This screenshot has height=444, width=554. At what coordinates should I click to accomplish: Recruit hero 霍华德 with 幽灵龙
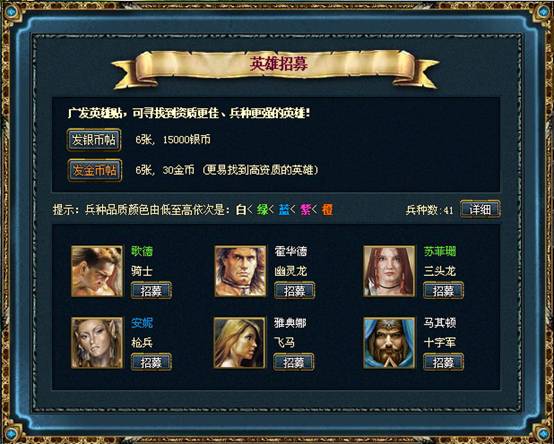[x=294, y=291]
